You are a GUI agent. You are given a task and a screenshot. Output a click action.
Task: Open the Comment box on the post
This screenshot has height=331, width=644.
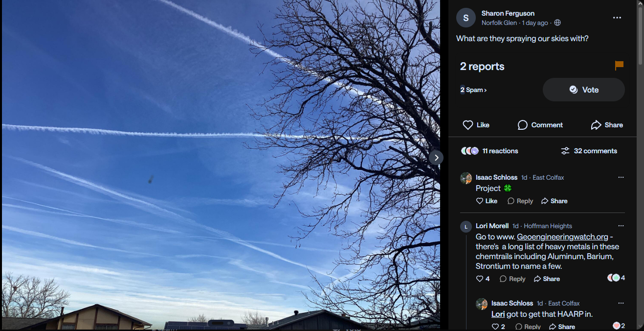coord(540,125)
